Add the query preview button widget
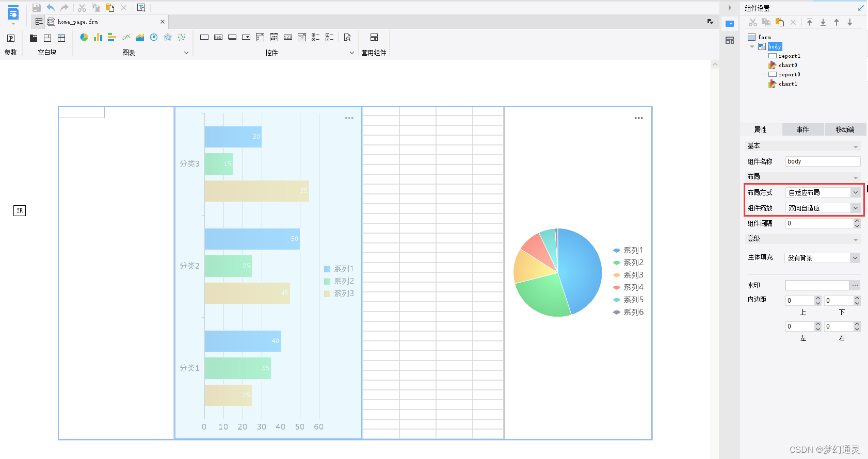This screenshot has height=459, width=868. [x=347, y=37]
